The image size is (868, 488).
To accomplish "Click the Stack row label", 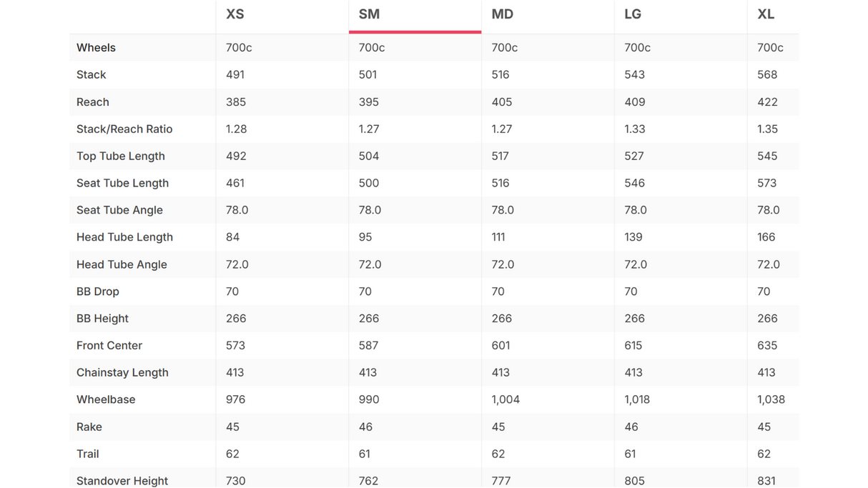I will [x=91, y=75].
